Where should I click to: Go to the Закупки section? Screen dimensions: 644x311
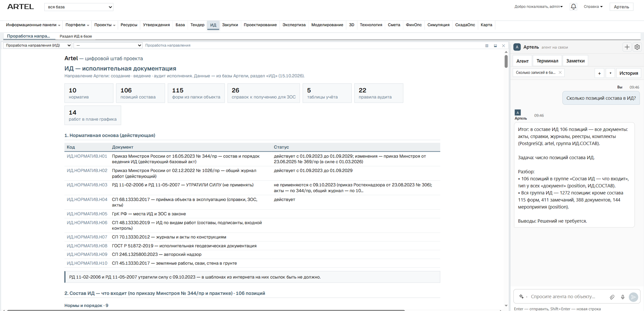pyautogui.click(x=230, y=25)
